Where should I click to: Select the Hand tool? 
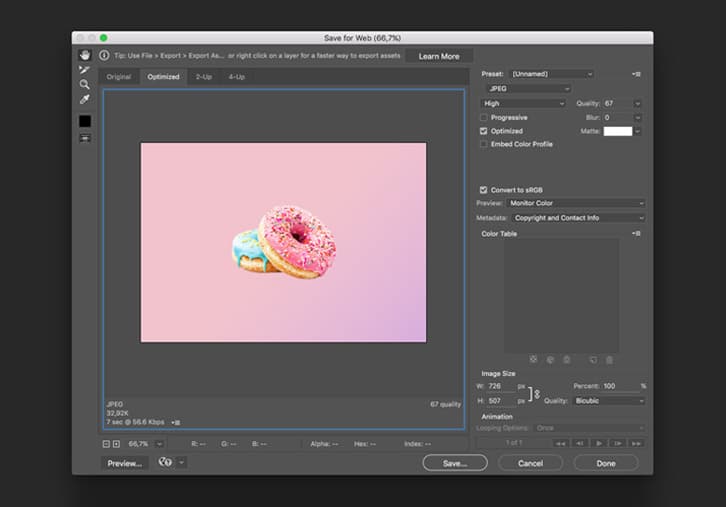tap(85, 55)
